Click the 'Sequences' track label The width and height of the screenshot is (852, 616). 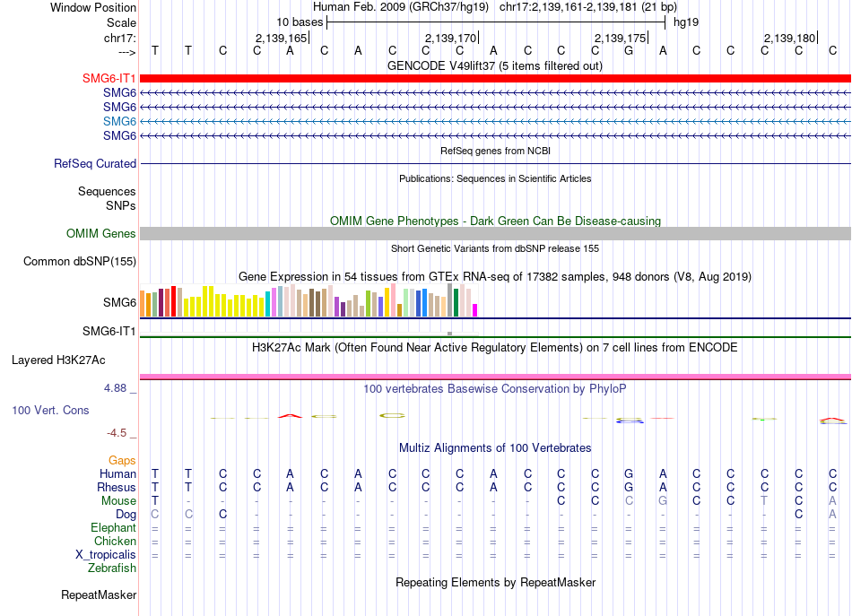click(107, 191)
